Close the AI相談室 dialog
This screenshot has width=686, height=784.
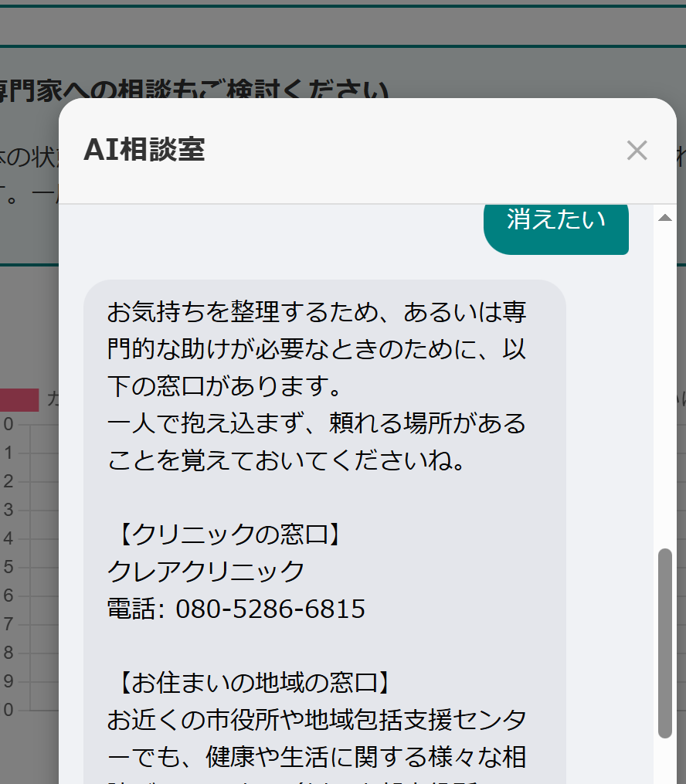(637, 150)
